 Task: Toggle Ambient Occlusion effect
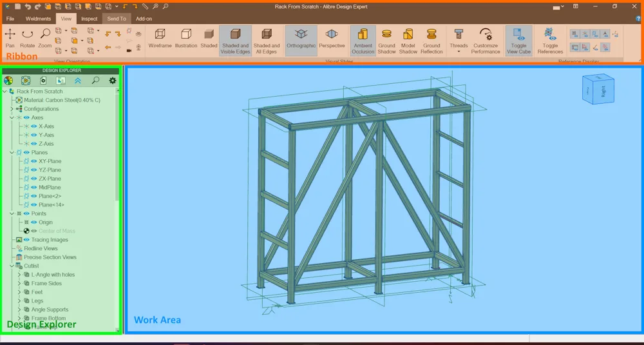pos(363,41)
